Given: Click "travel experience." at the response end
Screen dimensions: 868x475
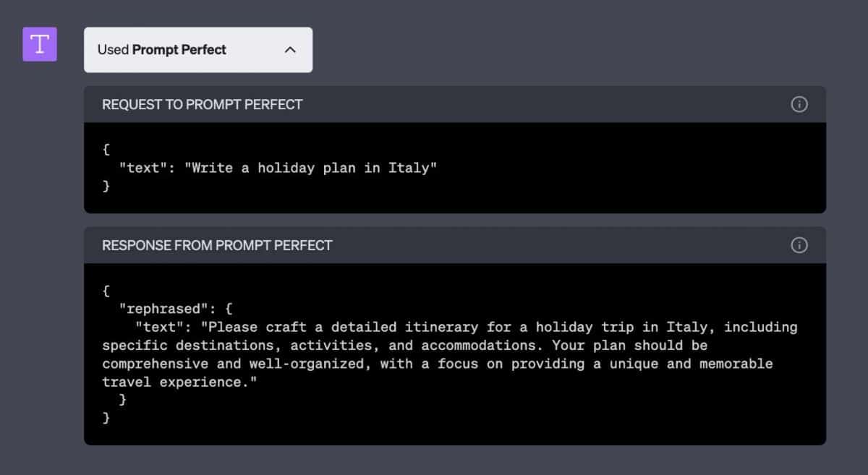Looking at the screenshot, I should [x=180, y=382].
